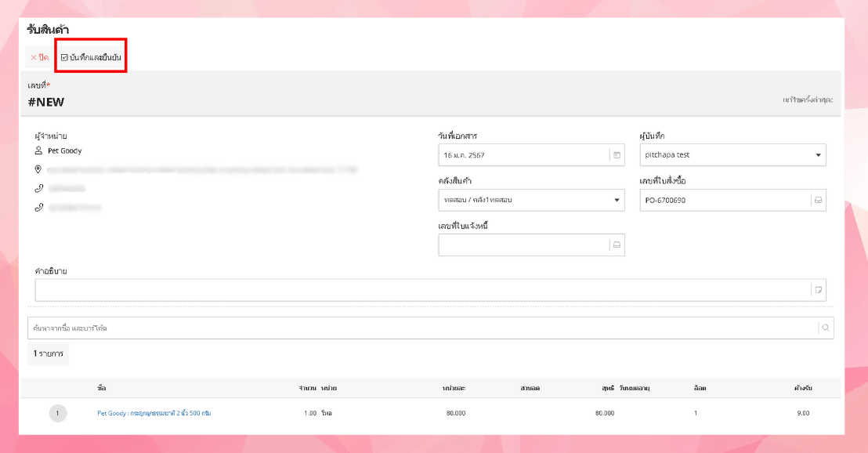The image size is (868, 453).
Task: Click the product search input field
Action: [x=423, y=328]
